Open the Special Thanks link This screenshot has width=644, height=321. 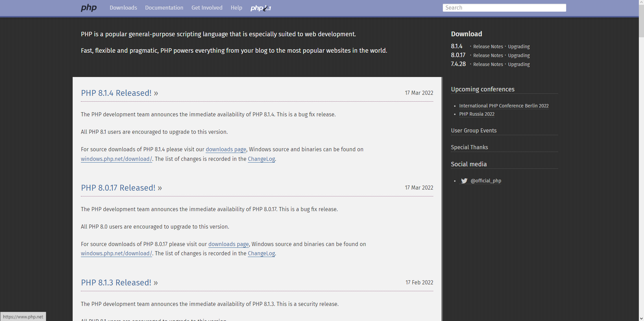469,147
